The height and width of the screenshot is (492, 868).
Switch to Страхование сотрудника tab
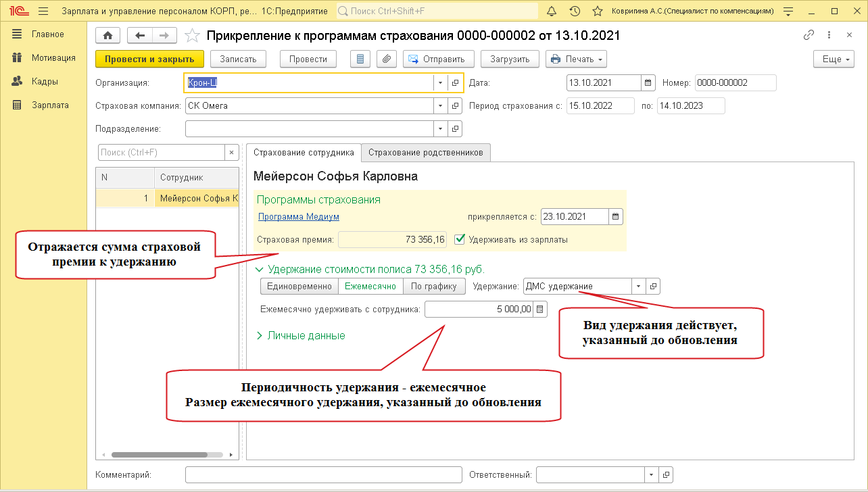pyautogui.click(x=304, y=153)
